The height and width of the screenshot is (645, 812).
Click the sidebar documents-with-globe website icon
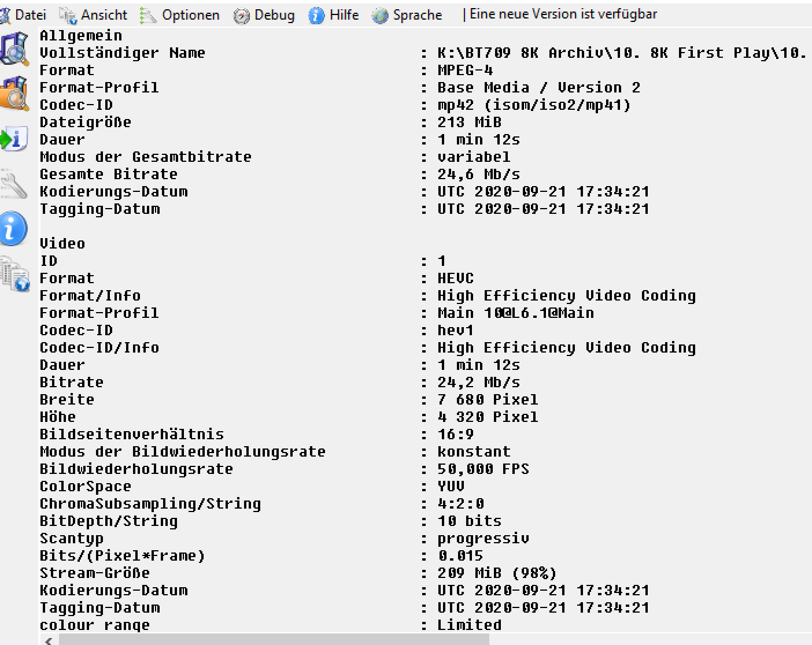click(x=15, y=274)
